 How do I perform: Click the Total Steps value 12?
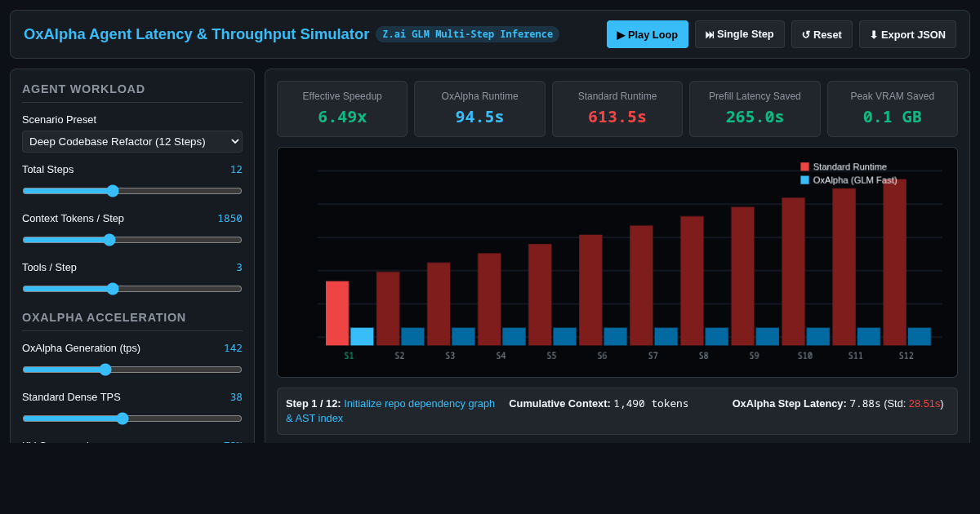pyautogui.click(x=236, y=170)
